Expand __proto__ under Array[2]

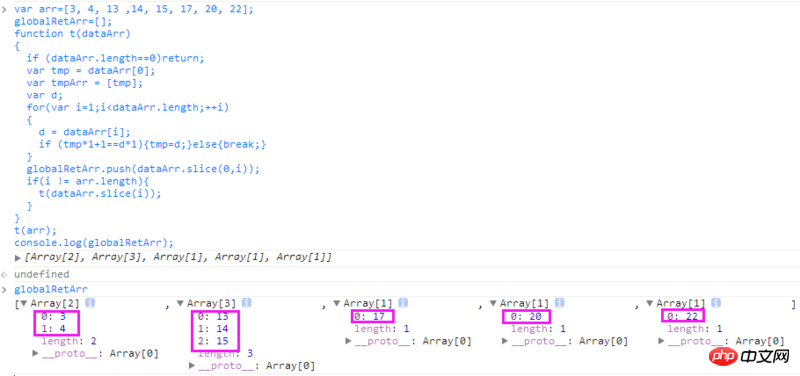36,353
